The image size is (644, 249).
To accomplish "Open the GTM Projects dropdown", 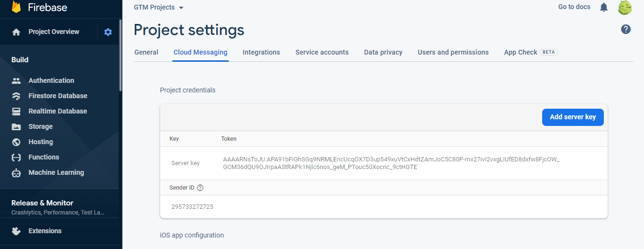I will pyautogui.click(x=159, y=7).
